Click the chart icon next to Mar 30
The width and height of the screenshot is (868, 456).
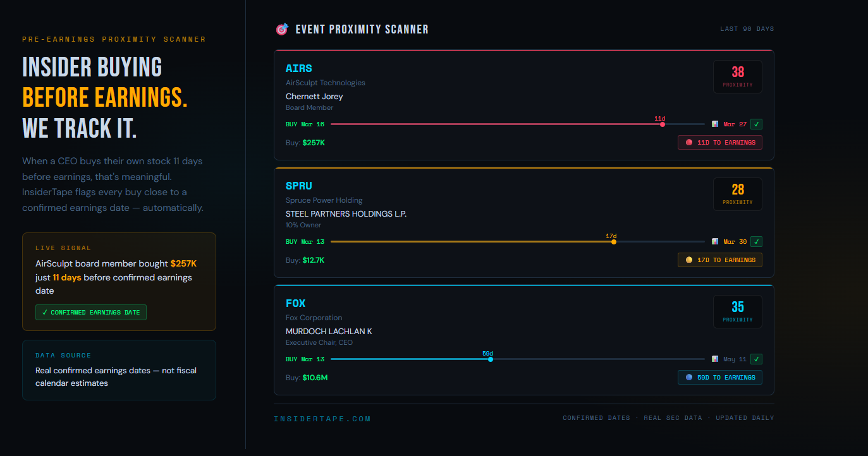(x=715, y=242)
